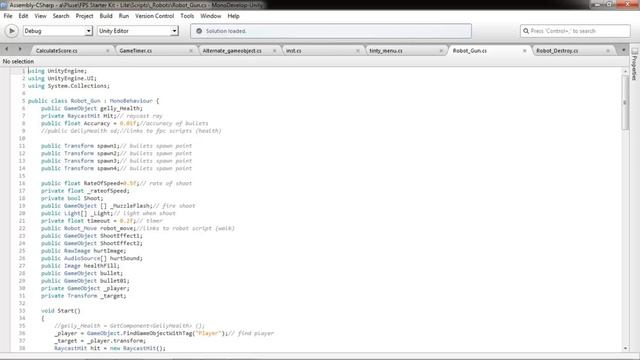Open the Tools menu
The height and width of the screenshot is (360, 640).
(x=187, y=16)
